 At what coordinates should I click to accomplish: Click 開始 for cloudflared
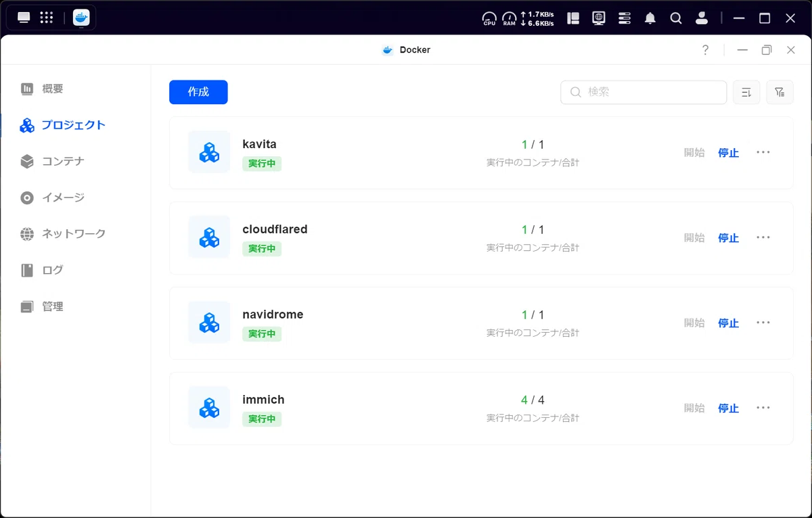(694, 238)
